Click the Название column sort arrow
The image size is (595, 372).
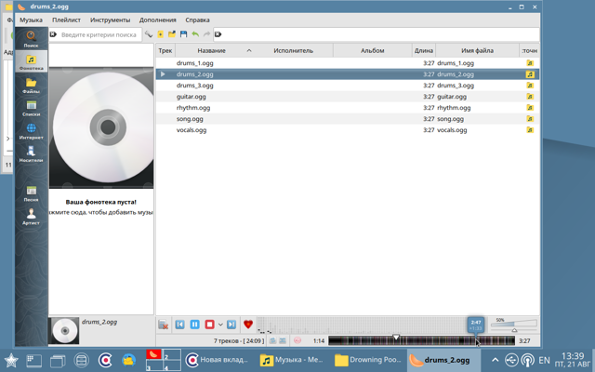pyautogui.click(x=249, y=50)
